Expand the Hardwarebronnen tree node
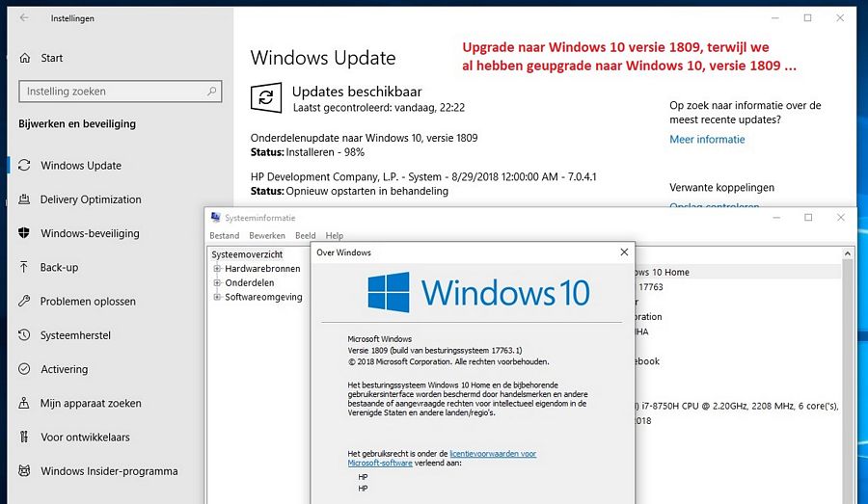868x504 pixels. [217, 268]
